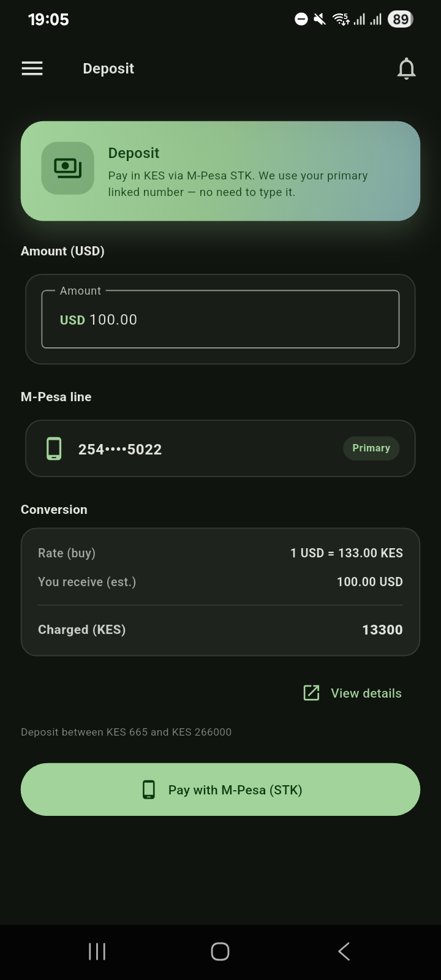Open notifications bell
Viewport: 441px width, 980px height.
coord(407,69)
